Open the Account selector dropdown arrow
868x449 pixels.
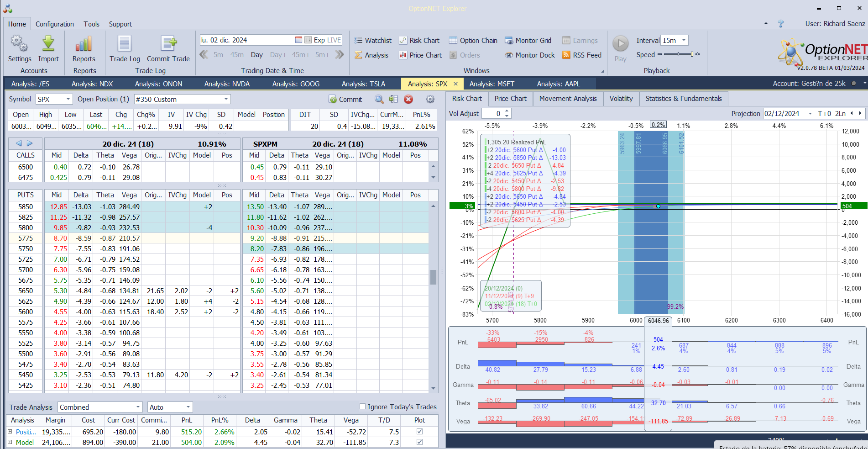[864, 84]
